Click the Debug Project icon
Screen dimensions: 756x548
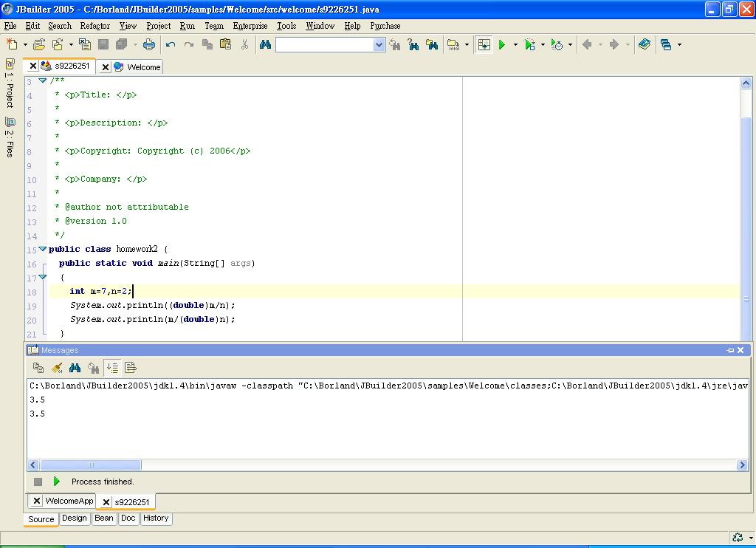click(x=529, y=45)
